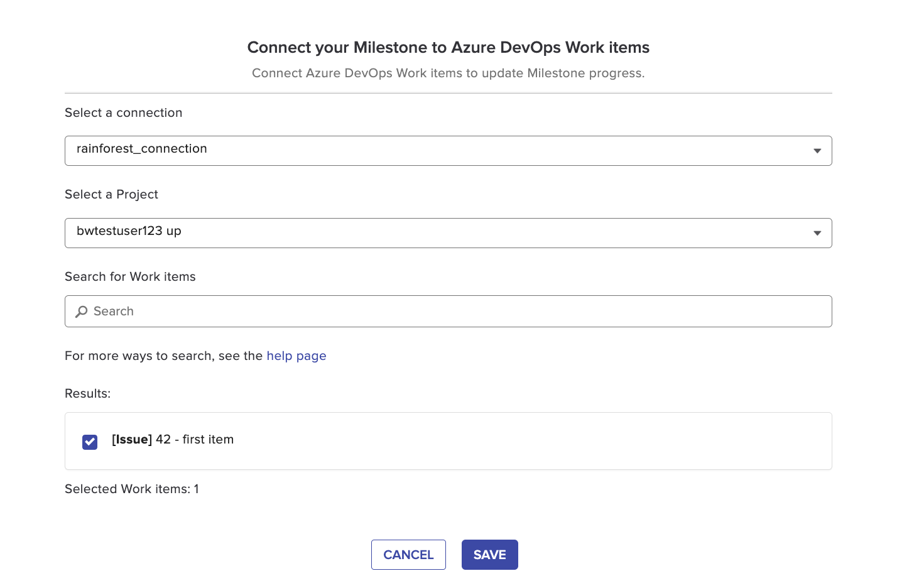Screen dimensions: 897x588
Task: Click the 'Search for Work items' label
Action: click(130, 276)
